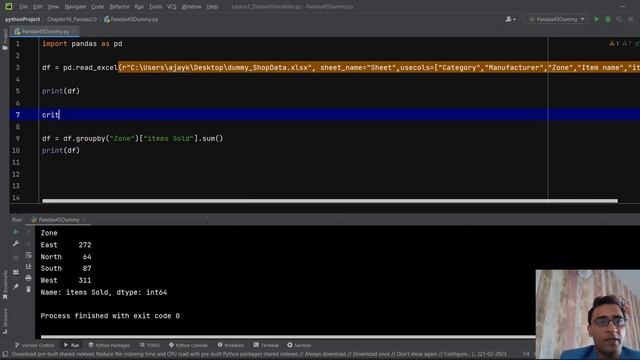Click the shared indexes notification in status bar
This screenshot has width=640, height=360.
[259, 354]
